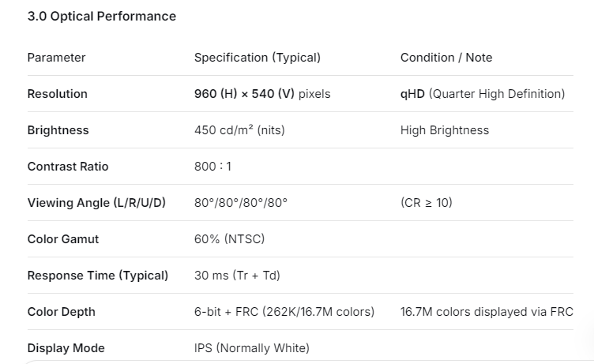Click the "Condition / Note" column header
594x364 pixels.
(x=446, y=58)
